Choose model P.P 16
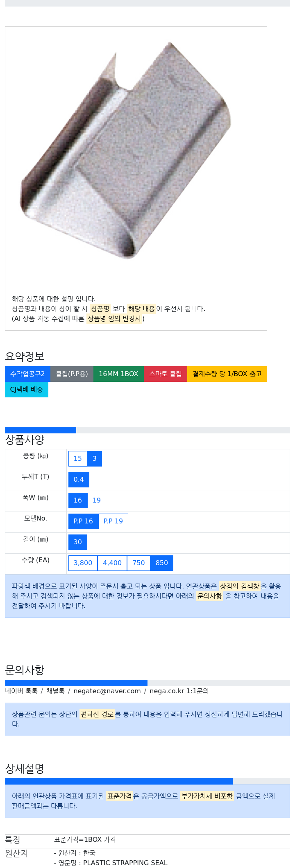This screenshot has width=295, height=868. [83, 521]
